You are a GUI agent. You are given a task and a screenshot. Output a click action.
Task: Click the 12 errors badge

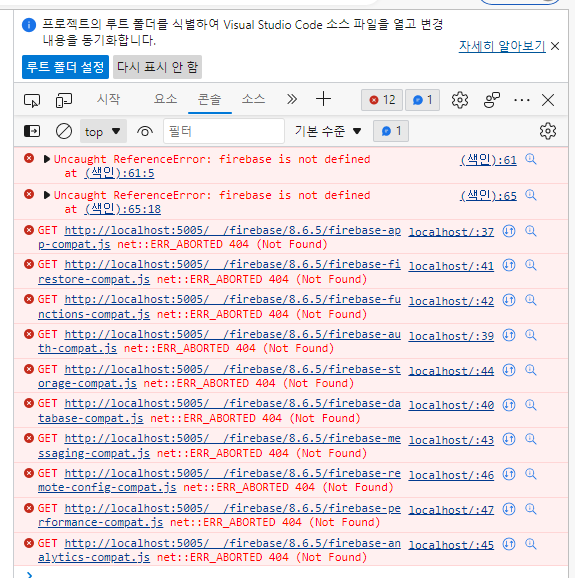point(382,100)
